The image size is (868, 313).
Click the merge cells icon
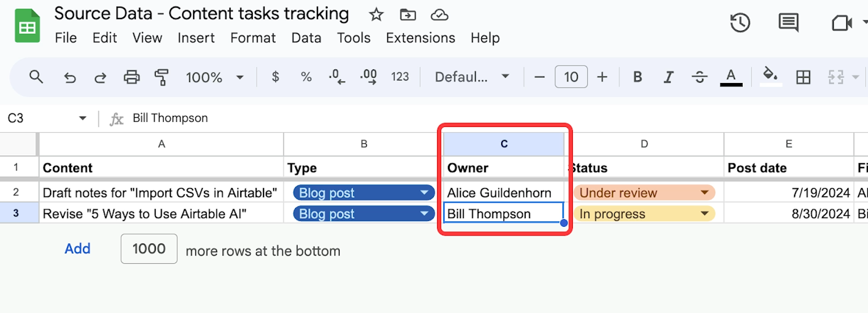pos(836,77)
